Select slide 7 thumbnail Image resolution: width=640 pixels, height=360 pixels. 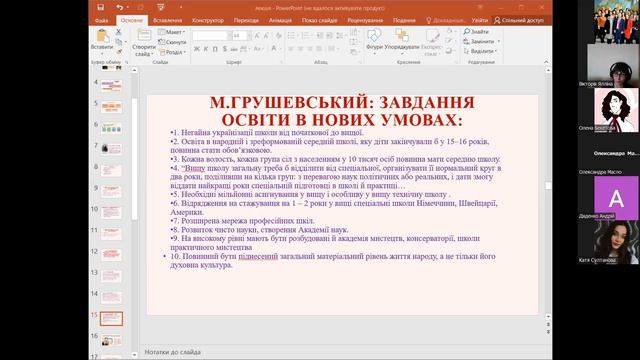(112, 149)
